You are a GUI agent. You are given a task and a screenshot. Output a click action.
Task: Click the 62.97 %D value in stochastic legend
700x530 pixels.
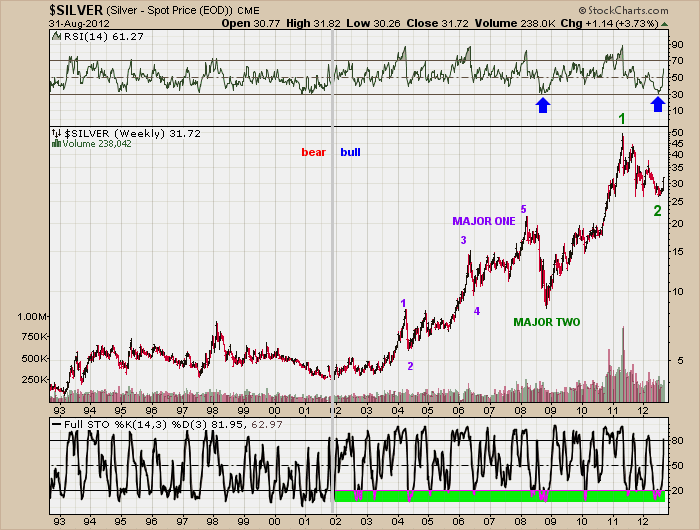point(267,424)
